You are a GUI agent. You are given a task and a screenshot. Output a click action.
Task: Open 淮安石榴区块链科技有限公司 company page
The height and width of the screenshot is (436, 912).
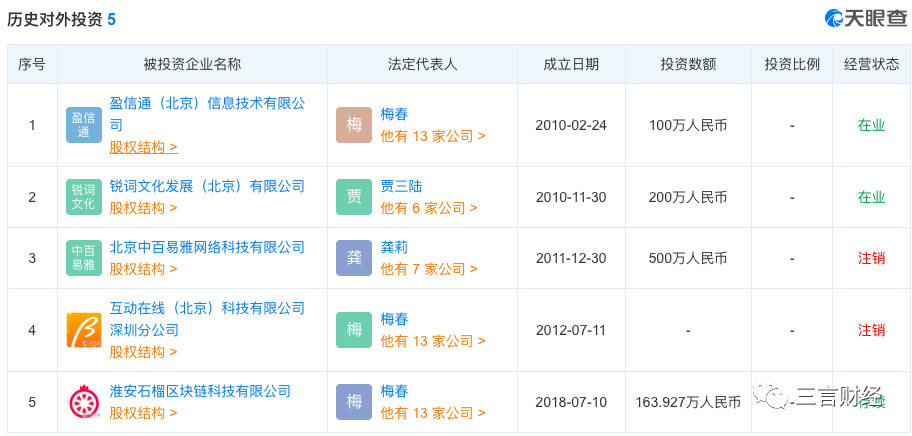click(x=200, y=391)
